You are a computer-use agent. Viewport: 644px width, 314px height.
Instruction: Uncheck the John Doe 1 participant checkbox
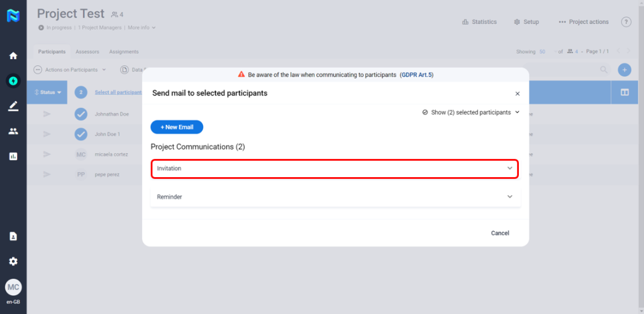[x=80, y=134]
